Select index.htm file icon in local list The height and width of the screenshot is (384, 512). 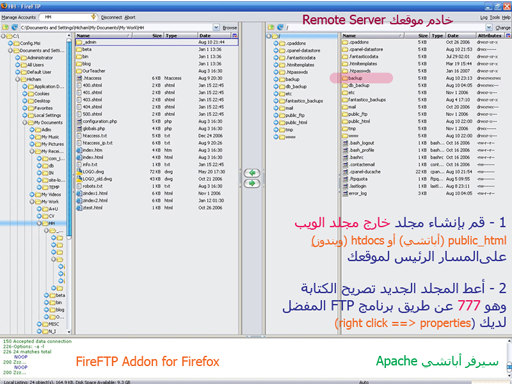tap(79, 150)
